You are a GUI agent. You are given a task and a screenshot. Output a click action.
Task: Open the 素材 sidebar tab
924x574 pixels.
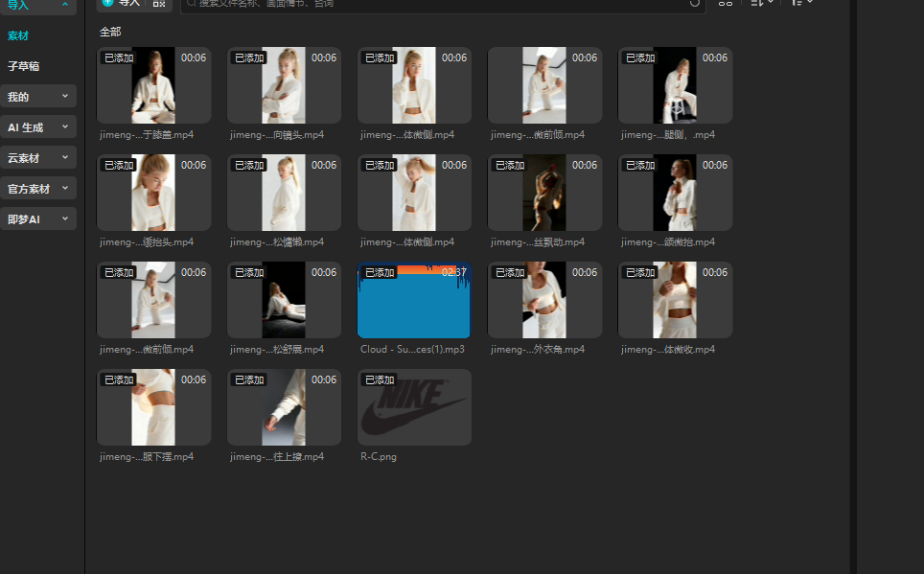point(19,35)
